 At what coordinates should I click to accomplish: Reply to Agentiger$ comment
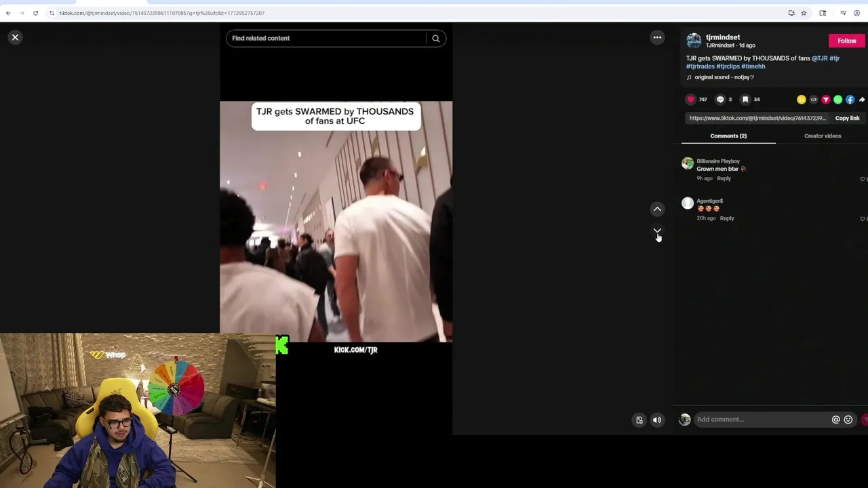coord(727,218)
